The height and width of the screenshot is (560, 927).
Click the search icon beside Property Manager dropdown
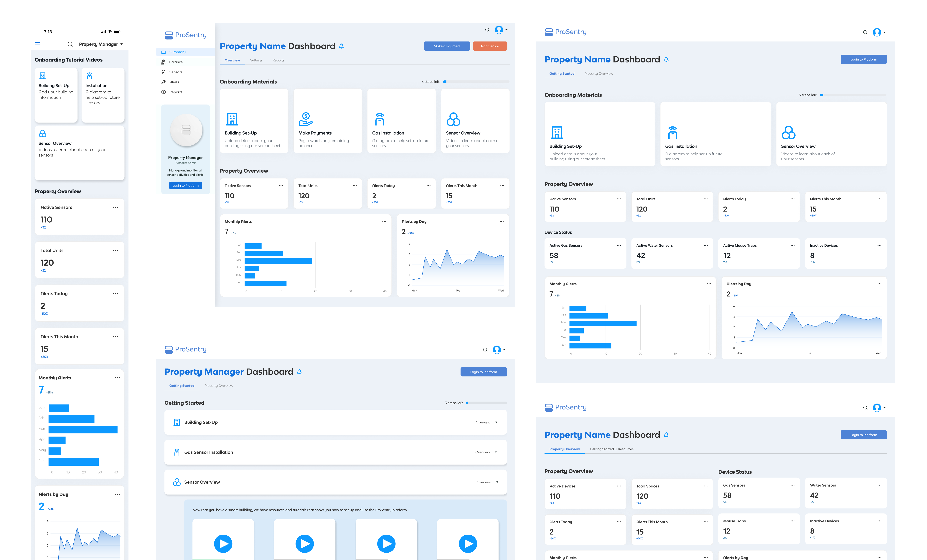click(x=70, y=44)
